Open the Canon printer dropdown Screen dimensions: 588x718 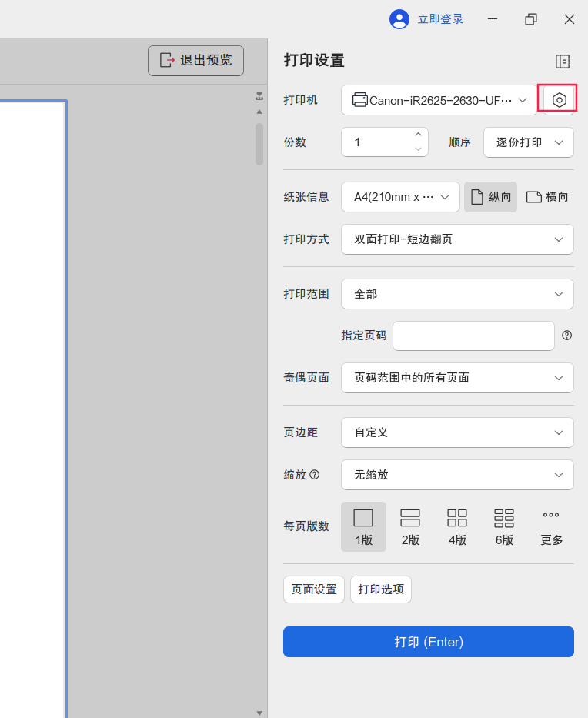439,100
